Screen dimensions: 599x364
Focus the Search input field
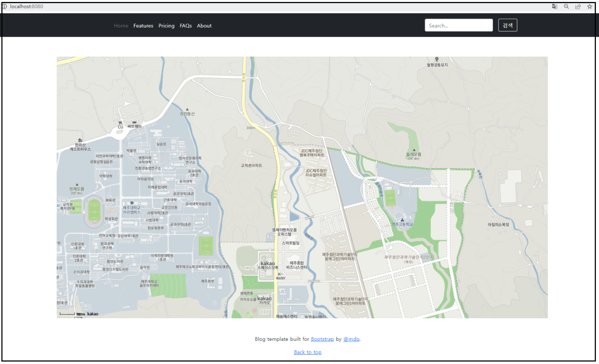[459, 25]
